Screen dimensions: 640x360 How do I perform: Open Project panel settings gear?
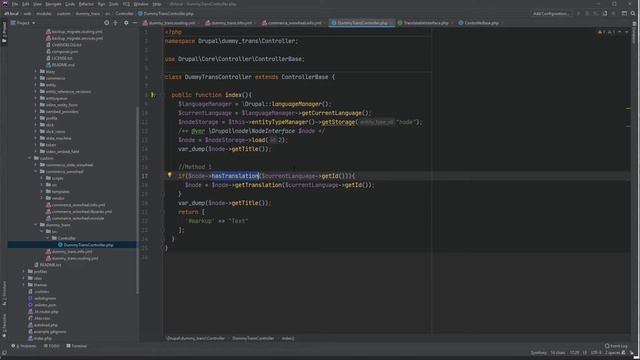[x=126, y=23]
